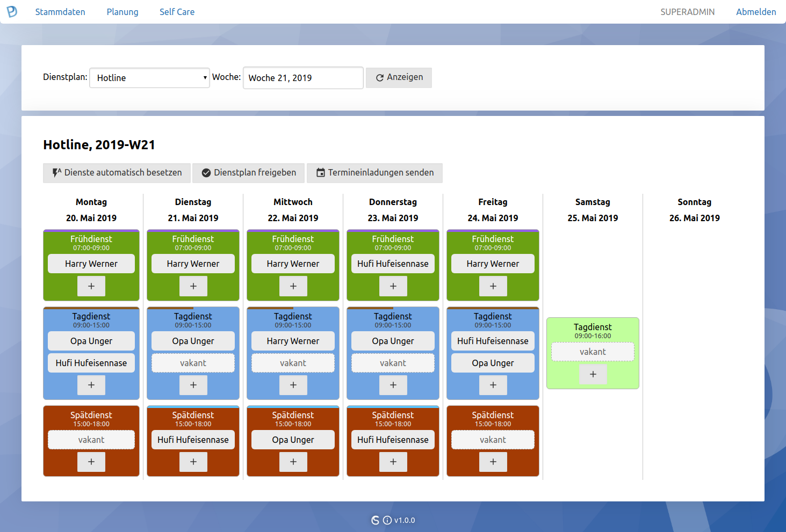Click the v1.0.0 version text

(x=405, y=520)
